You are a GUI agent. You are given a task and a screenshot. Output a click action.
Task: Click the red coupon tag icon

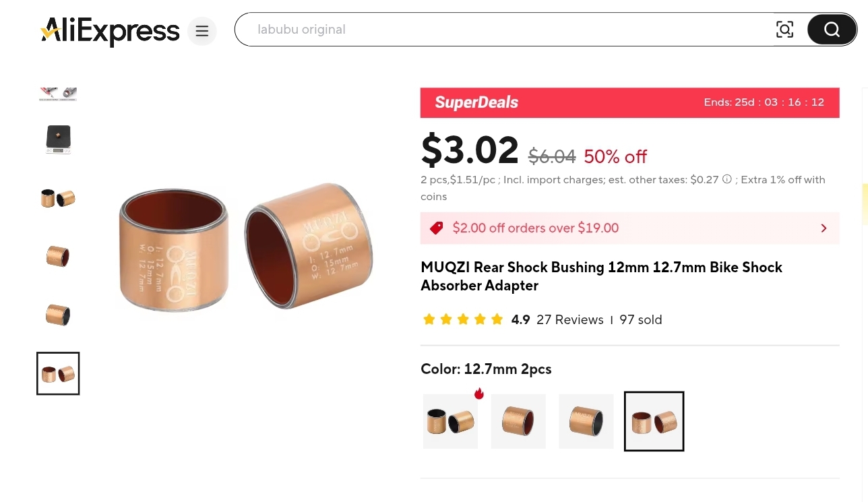pos(437,228)
